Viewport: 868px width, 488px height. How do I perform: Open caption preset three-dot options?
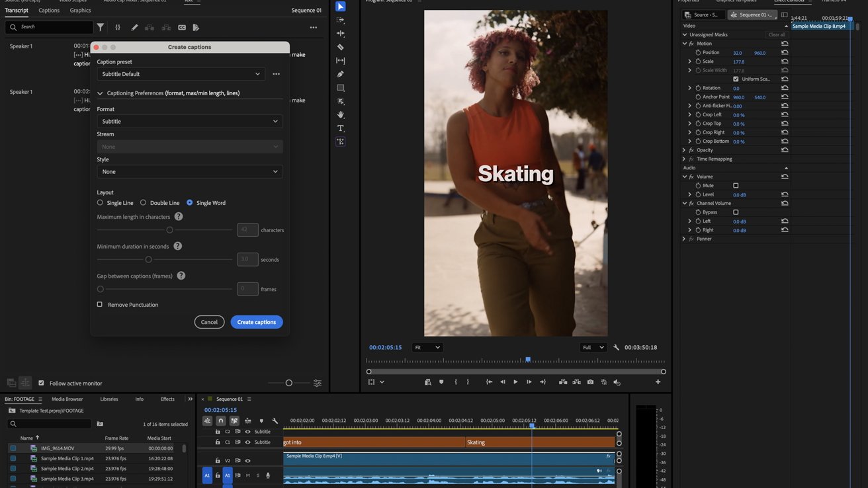[277, 74]
